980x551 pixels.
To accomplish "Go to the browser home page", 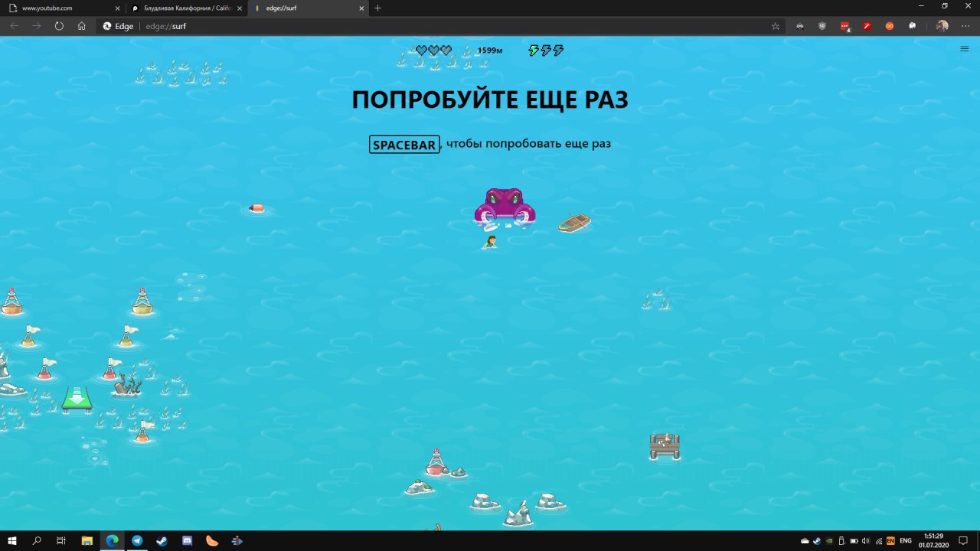I will [x=82, y=26].
